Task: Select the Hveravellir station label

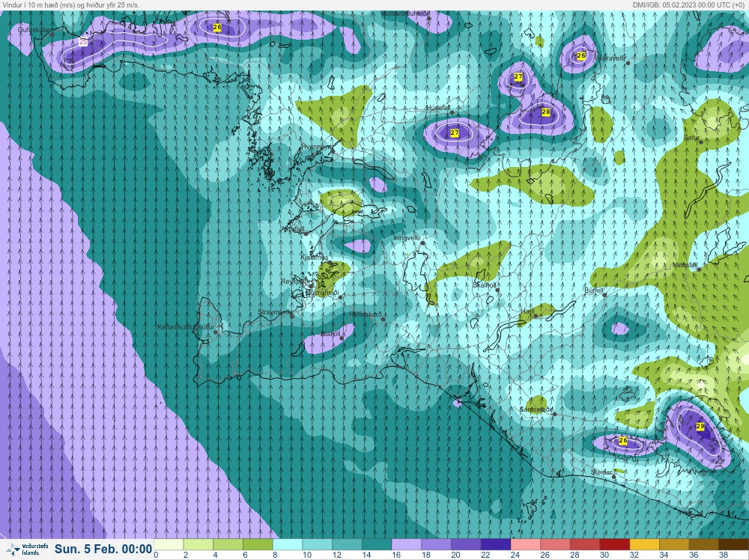Action: point(611,58)
